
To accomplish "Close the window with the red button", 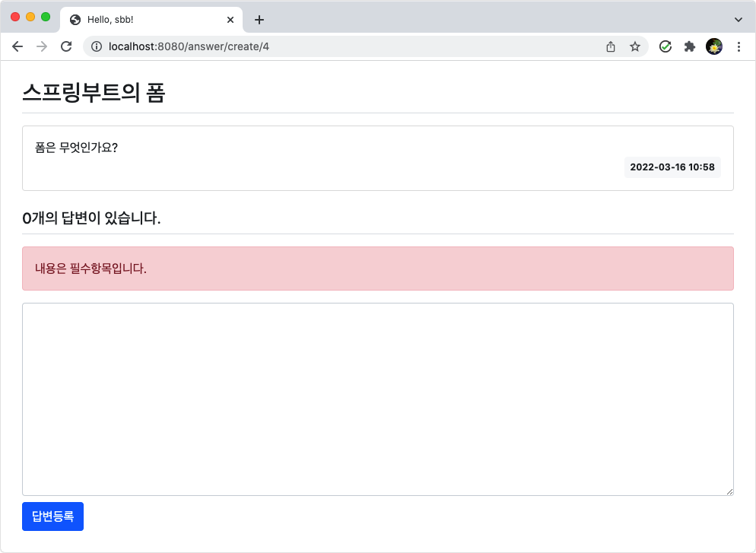I will [x=15, y=17].
